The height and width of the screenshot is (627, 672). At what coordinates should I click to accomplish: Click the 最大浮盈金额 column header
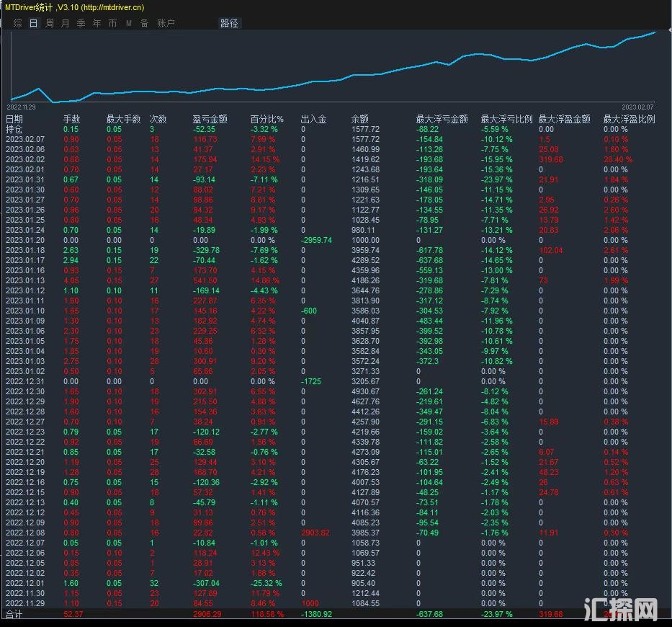coord(565,119)
